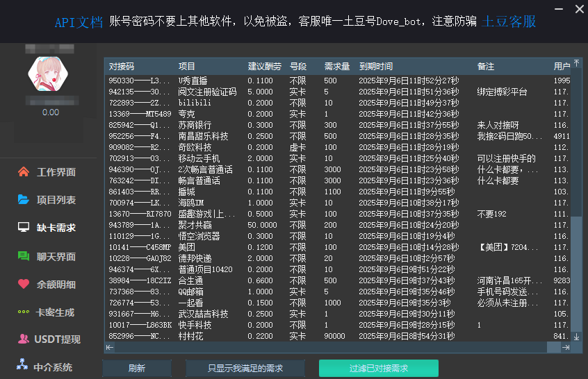Click the 只显示我满足的需求 button

click(245, 368)
